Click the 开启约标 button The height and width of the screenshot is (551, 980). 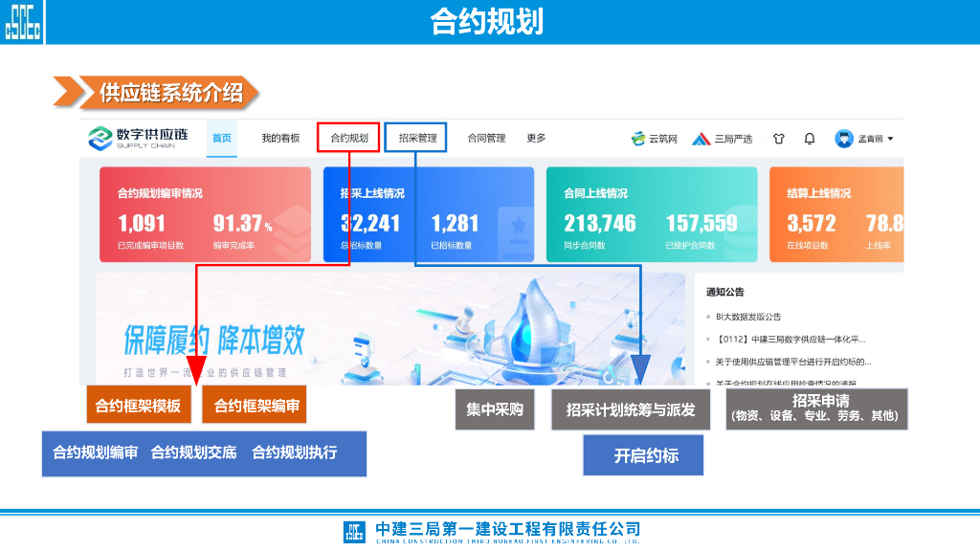(x=642, y=454)
